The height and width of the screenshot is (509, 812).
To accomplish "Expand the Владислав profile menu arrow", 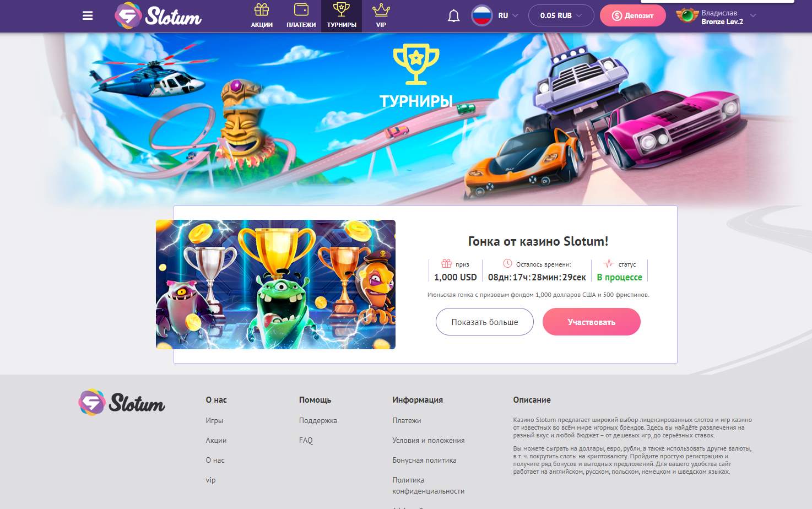I will 753,15.
